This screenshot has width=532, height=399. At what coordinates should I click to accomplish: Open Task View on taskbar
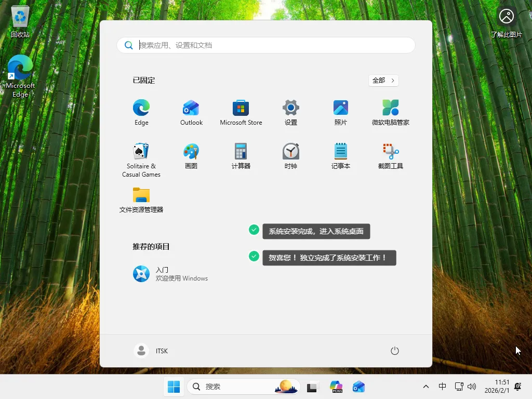[312, 387]
